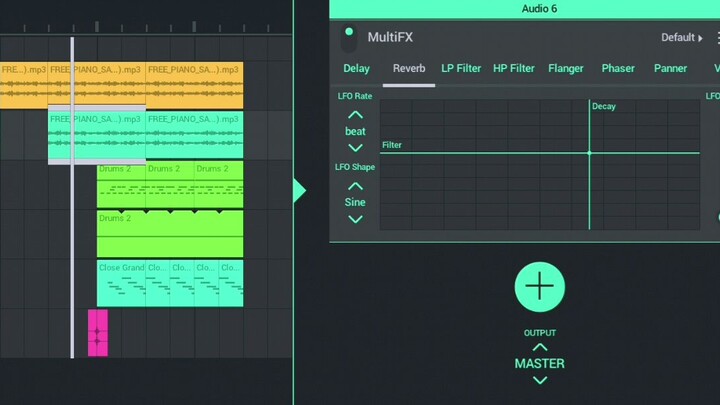Toggle the MultiFX power switch
The height and width of the screenshot is (405, 720).
coord(348,38)
